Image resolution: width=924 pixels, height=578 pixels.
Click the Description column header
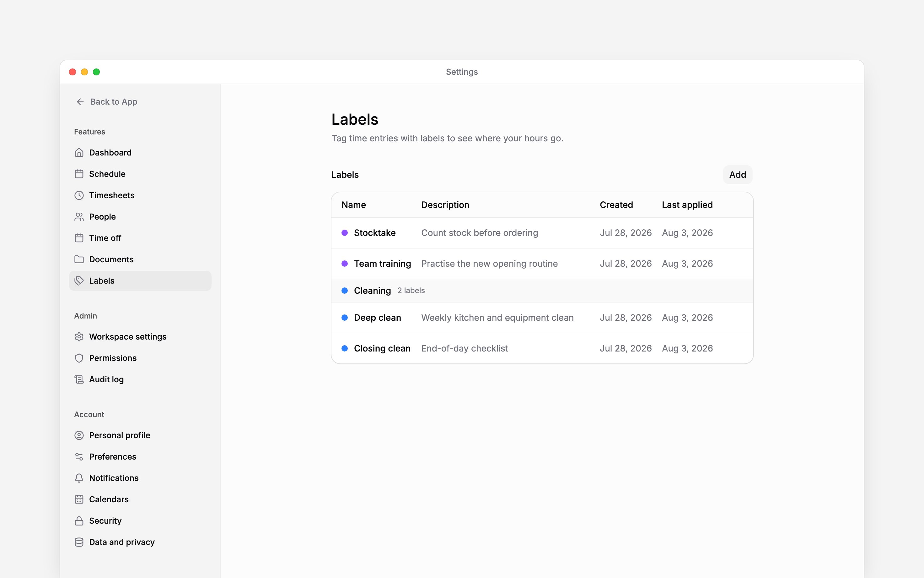445,205
